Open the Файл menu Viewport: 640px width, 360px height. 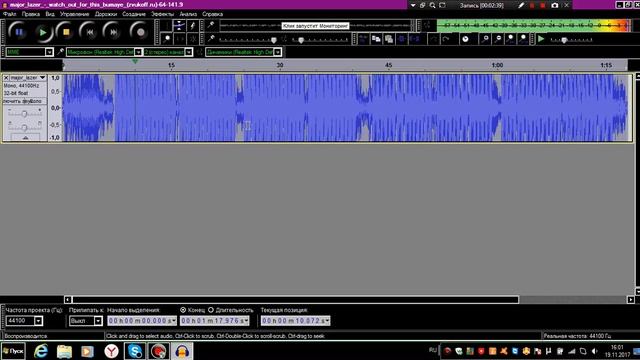[9, 14]
